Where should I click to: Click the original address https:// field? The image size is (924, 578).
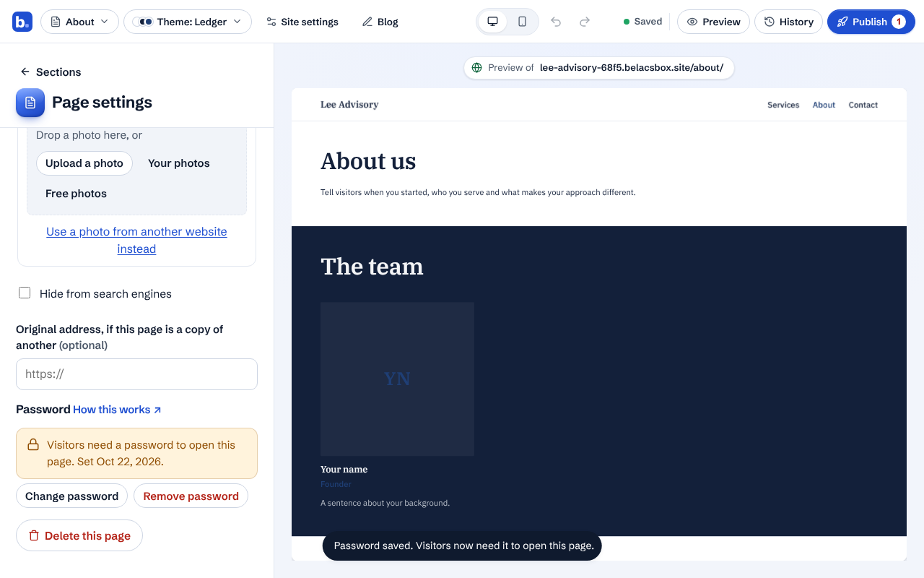tap(136, 374)
